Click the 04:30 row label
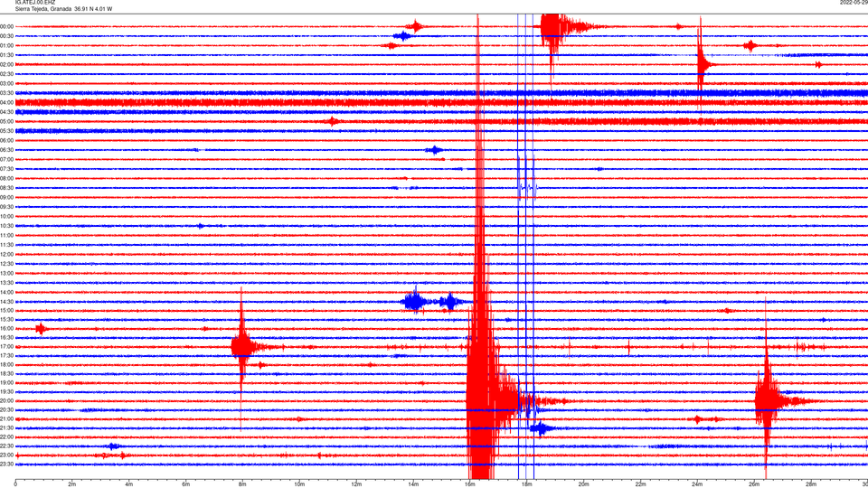Viewport: 868px width, 488px height. click(x=6, y=112)
